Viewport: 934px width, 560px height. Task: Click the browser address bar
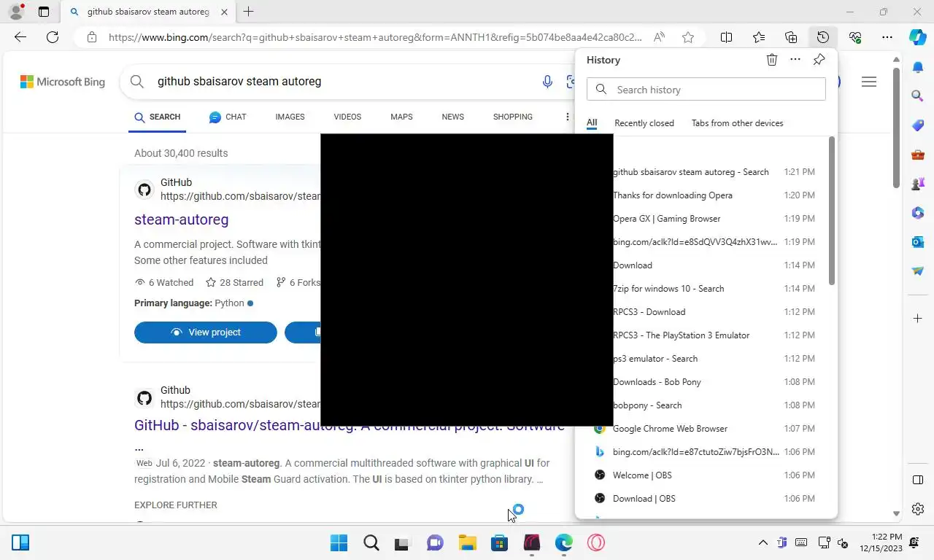point(375,37)
